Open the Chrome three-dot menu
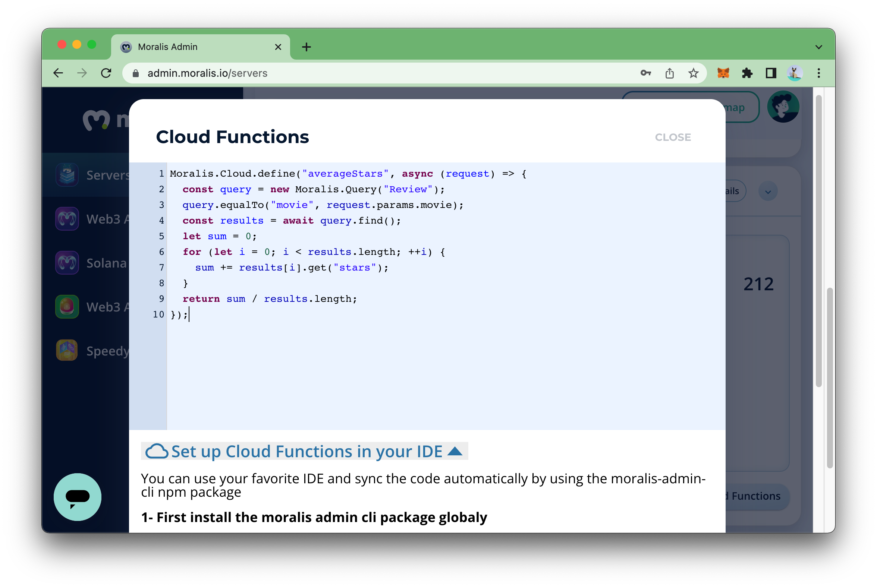Screen dimensions: 877x588 818,73
